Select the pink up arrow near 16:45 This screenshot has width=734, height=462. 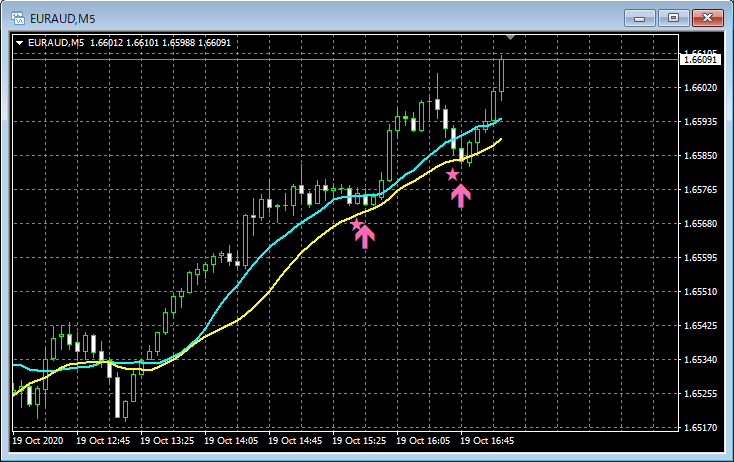(x=461, y=196)
